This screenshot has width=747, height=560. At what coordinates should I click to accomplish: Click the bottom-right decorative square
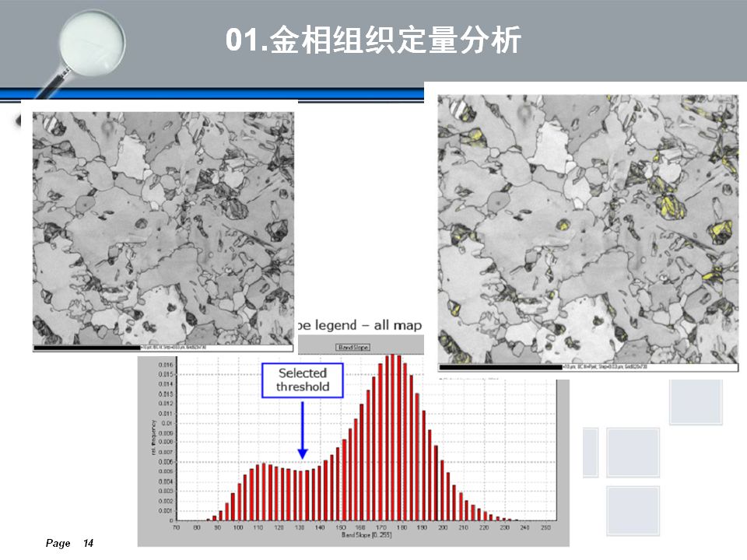(633, 511)
